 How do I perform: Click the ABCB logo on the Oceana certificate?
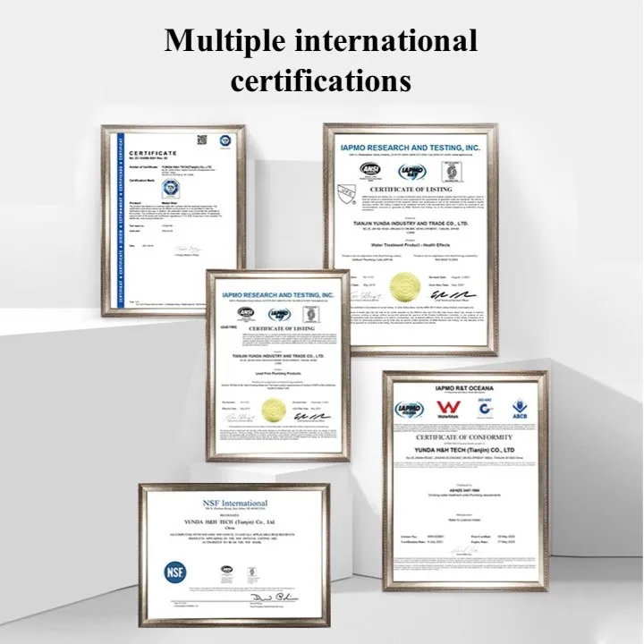click(x=520, y=409)
